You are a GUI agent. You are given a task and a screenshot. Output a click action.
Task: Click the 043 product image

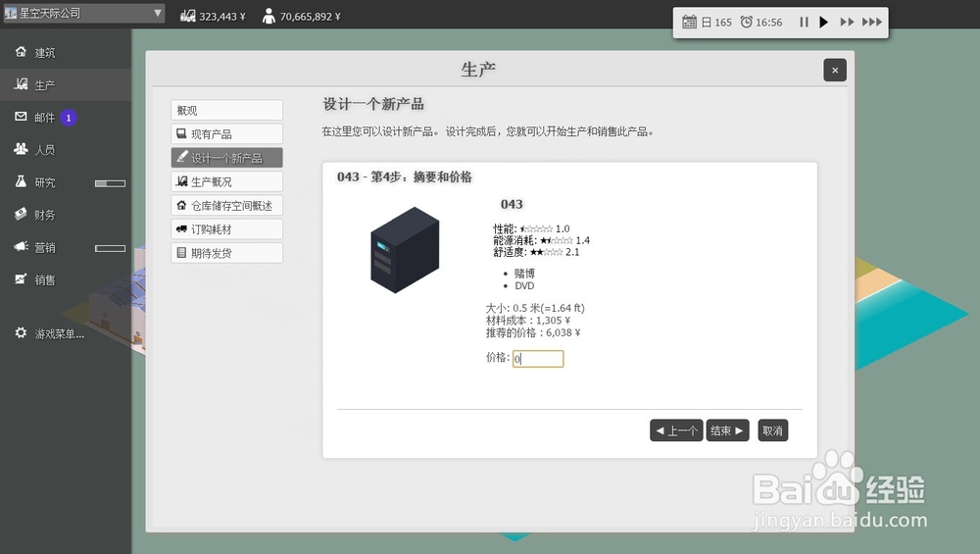(x=405, y=249)
